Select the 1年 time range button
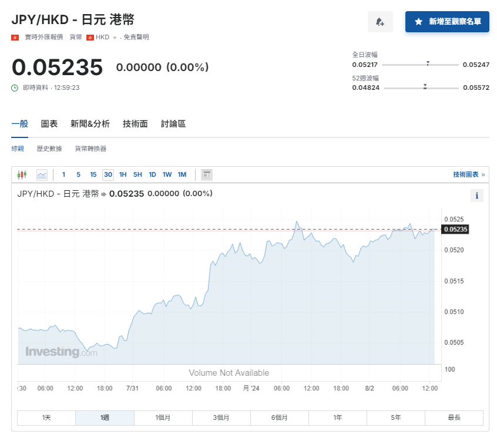 click(338, 417)
